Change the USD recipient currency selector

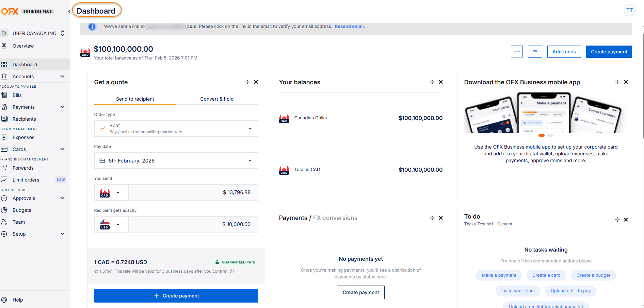[111, 224]
